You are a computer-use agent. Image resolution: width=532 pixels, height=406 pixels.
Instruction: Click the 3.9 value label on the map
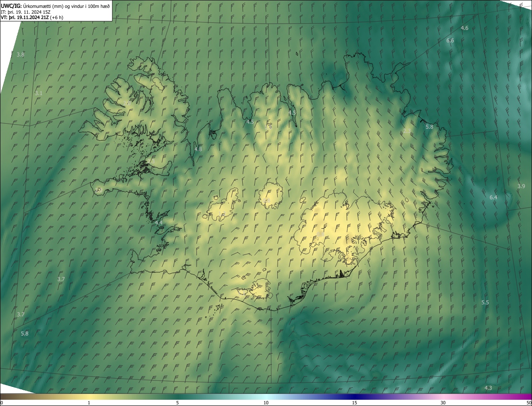521,186
